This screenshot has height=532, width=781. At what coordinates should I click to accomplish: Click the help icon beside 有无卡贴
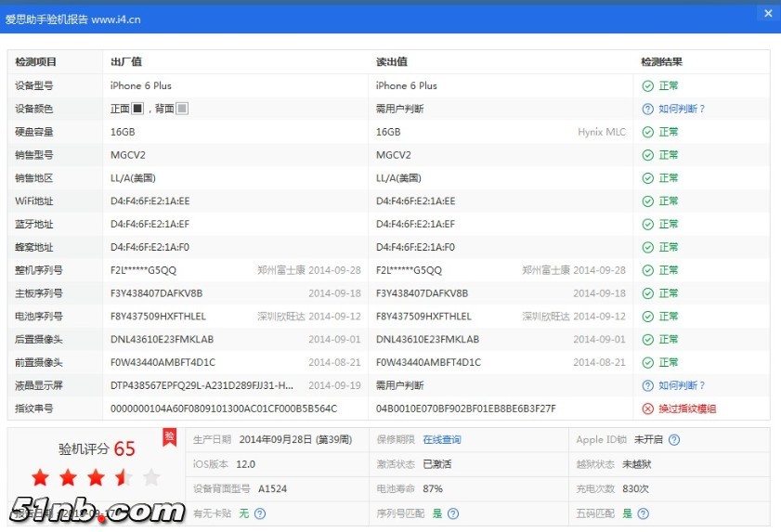pyautogui.click(x=260, y=513)
